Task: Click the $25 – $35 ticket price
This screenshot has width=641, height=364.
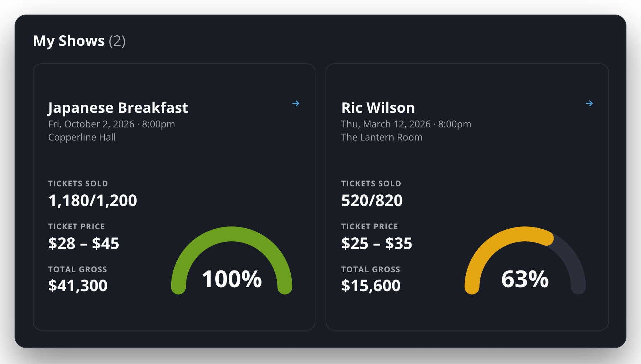Action: 377,243
